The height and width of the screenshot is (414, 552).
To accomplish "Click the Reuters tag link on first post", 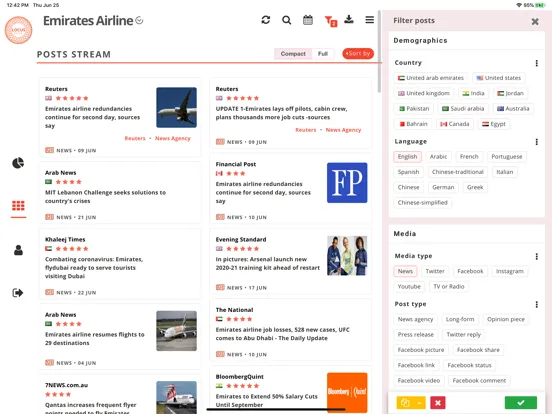I will tap(135, 138).
